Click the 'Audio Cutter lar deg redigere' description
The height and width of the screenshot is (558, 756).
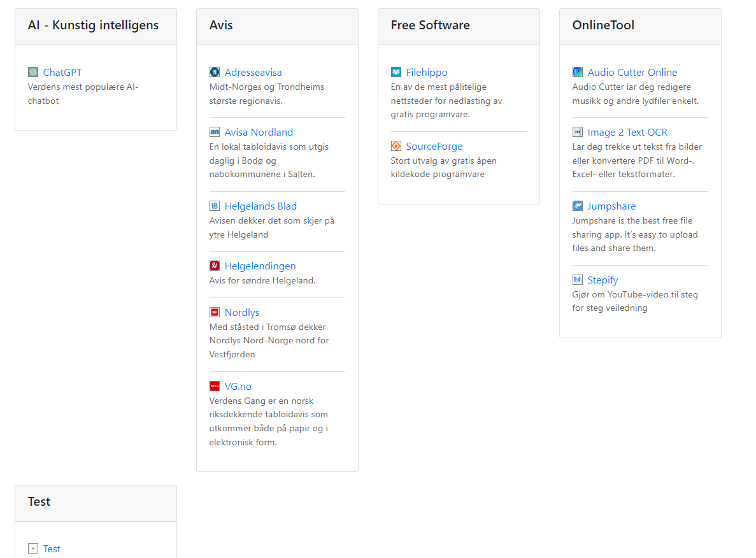pyautogui.click(x=636, y=94)
